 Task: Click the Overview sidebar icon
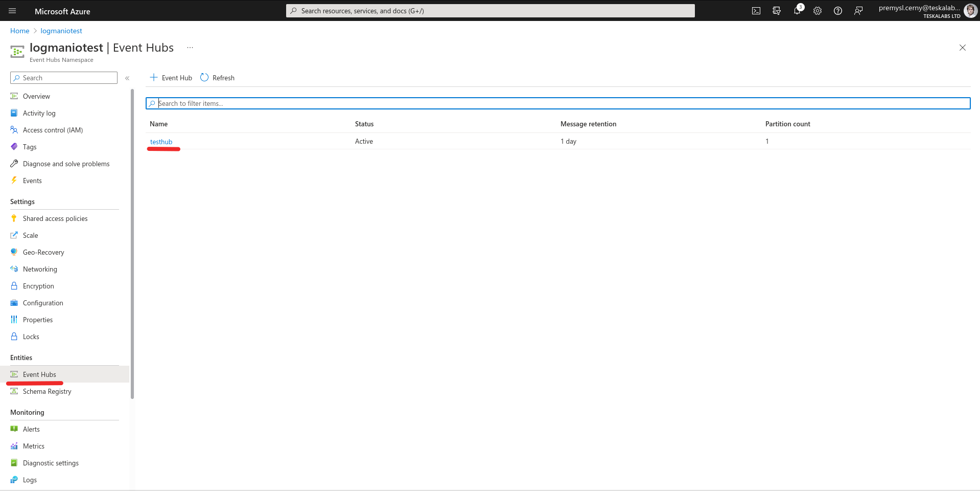click(x=14, y=96)
